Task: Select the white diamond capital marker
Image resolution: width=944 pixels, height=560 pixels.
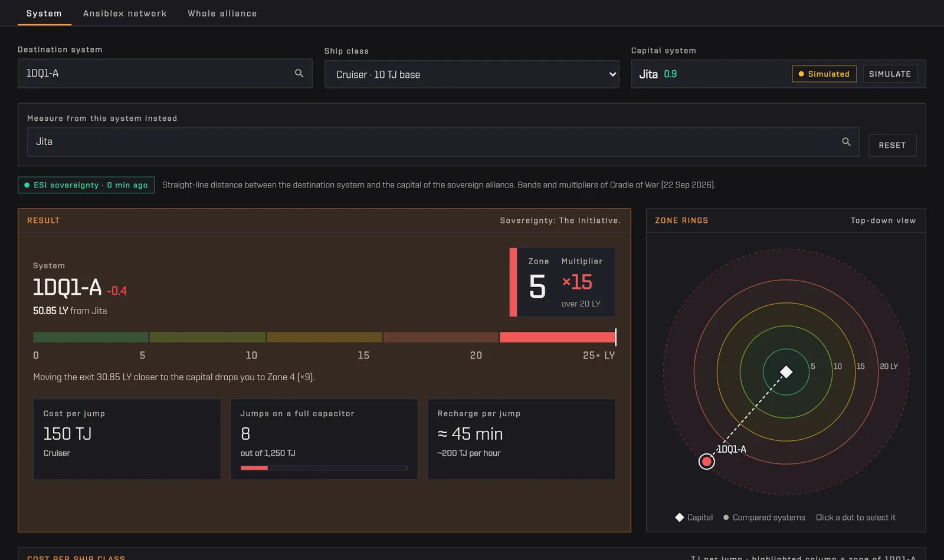Action: point(786,372)
